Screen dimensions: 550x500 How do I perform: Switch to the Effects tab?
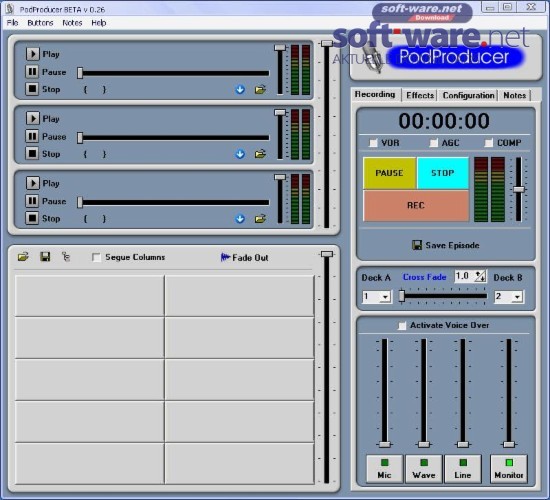[x=420, y=95]
